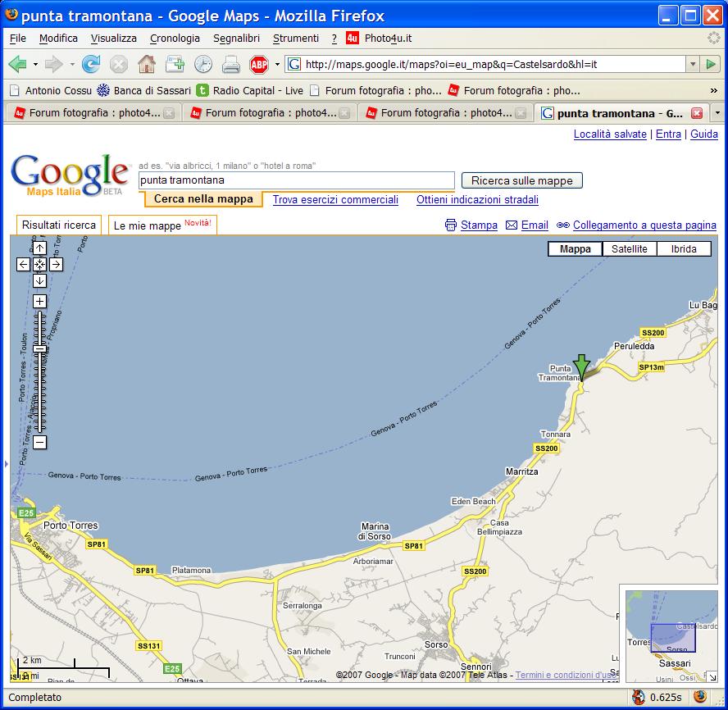Screen dimensions: 728x710
Task: Click the Firefox icon in status bar
Action: pyautogui.click(x=700, y=697)
